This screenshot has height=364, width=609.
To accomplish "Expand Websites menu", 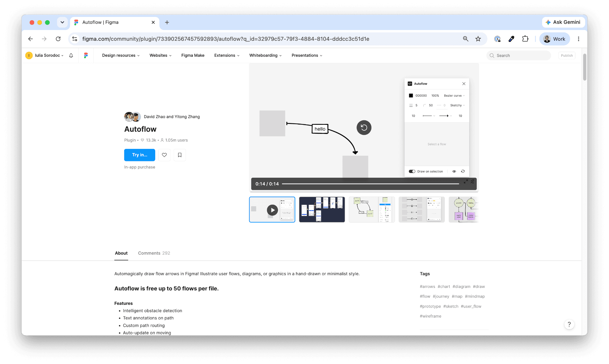I will click(x=160, y=55).
